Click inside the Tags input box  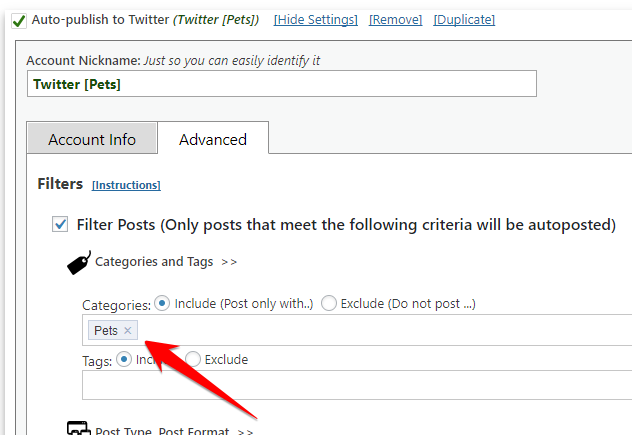tap(350, 386)
